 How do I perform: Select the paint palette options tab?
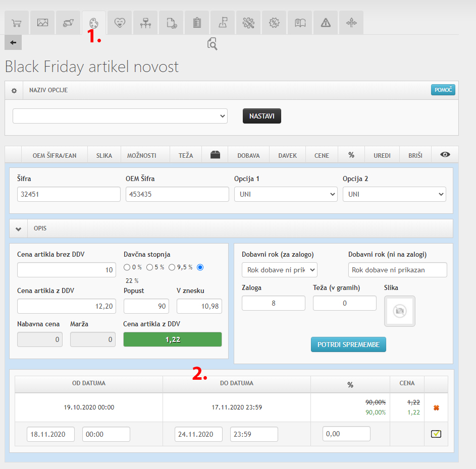click(94, 23)
